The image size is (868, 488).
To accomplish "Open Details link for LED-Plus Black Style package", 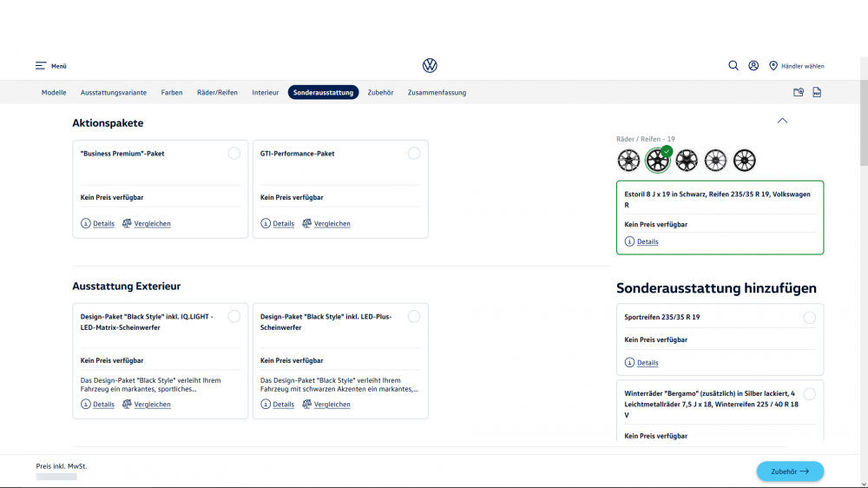I will click(x=284, y=405).
